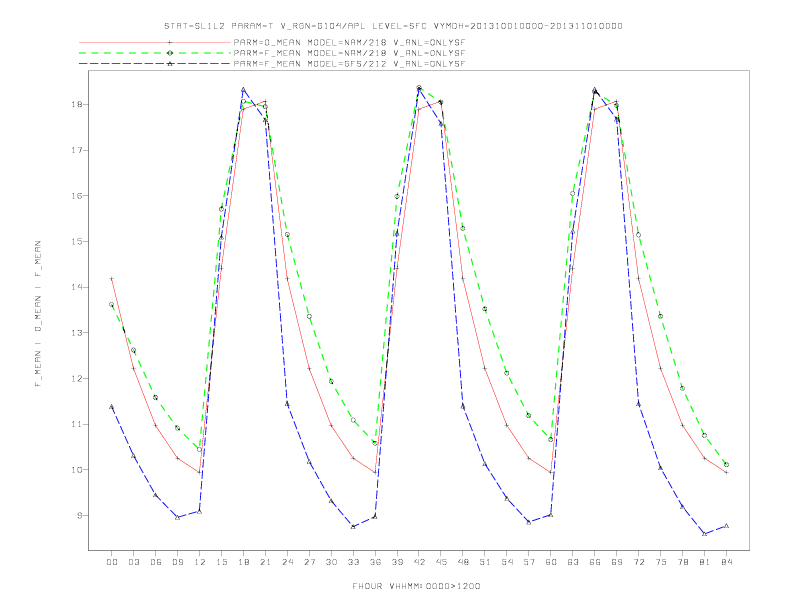Image resolution: width=792 pixels, height=612 pixels.
Task: Click x-axis forecast hour label 03
Action: tap(133, 562)
